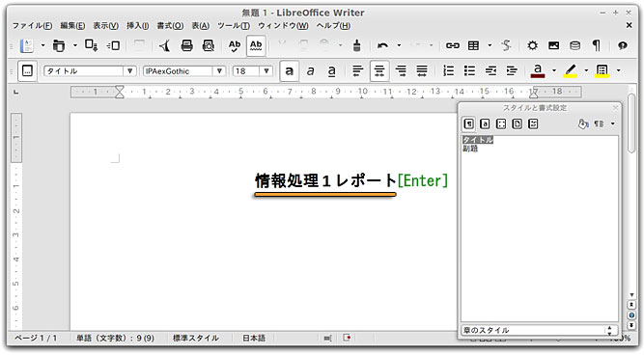
Task: Open the 書式 menu
Action: [x=170, y=26]
